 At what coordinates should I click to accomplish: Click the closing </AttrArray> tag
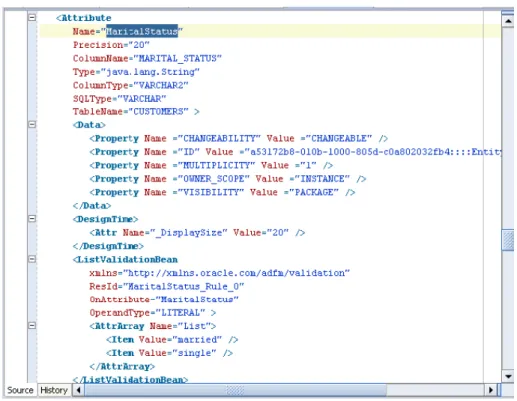[122, 366]
